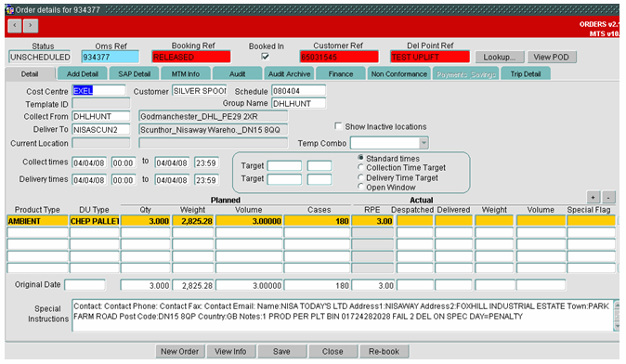Switch to the SAP Detail tab
The height and width of the screenshot is (364, 626).
[x=134, y=74]
